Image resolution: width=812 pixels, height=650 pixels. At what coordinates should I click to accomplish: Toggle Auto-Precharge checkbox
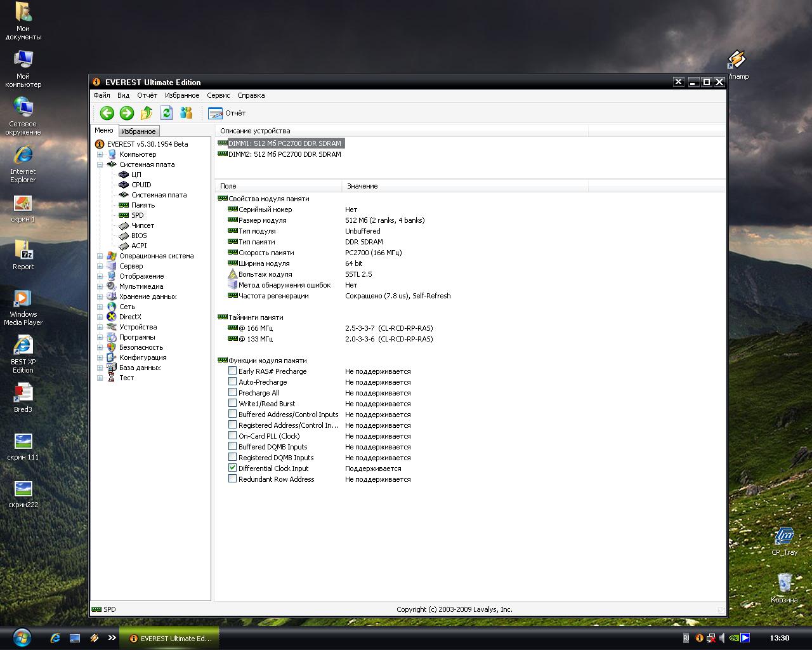(x=232, y=381)
